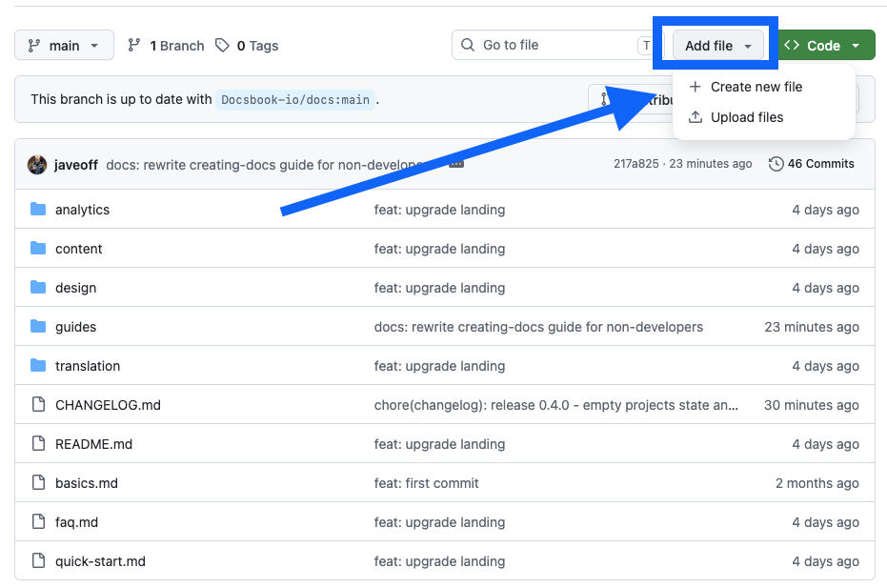Open the basics.md file
Image resolution: width=887 pixels, height=588 pixels.
click(x=87, y=483)
